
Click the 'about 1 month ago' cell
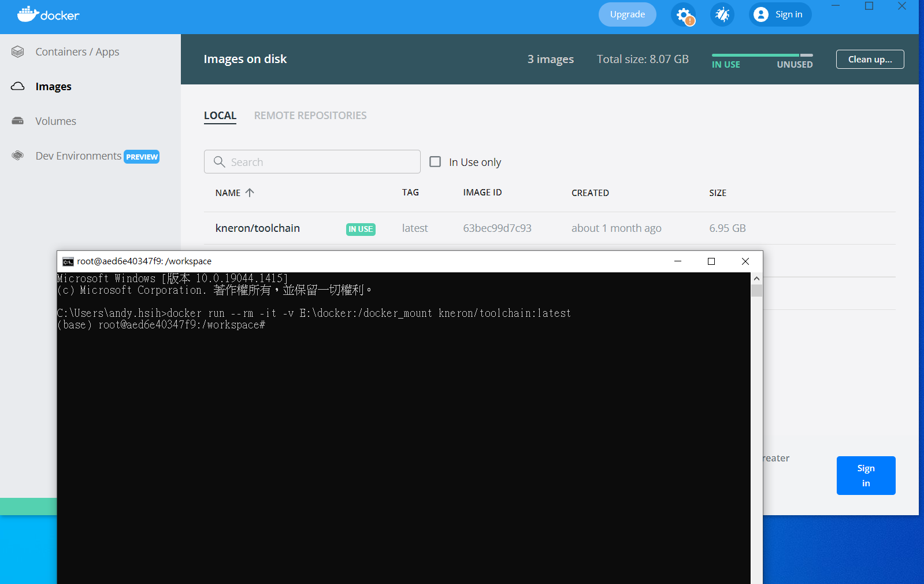coord(617,228)
